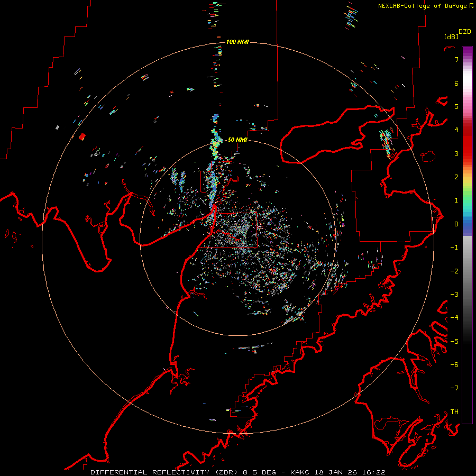The width and height of the screenshot is (476, 476).
Task: Click the -3 value on the color scale
Action: click(x=454, y=295)
